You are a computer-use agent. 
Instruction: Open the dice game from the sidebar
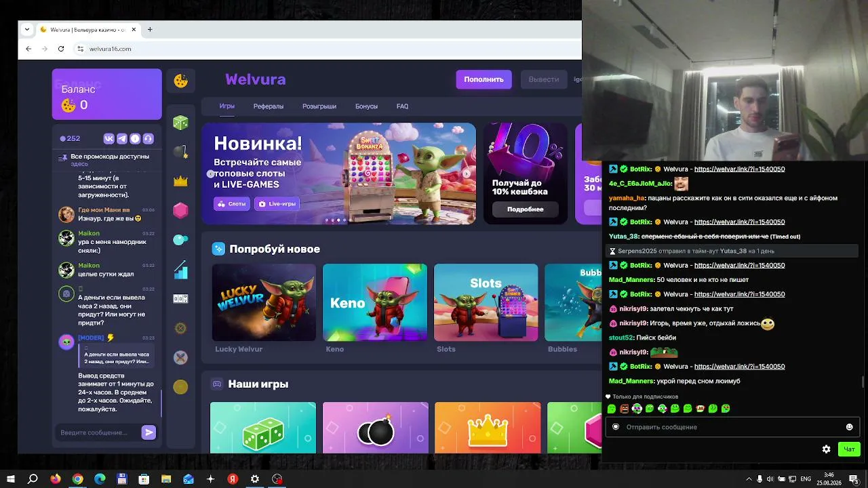click(180, 123)
